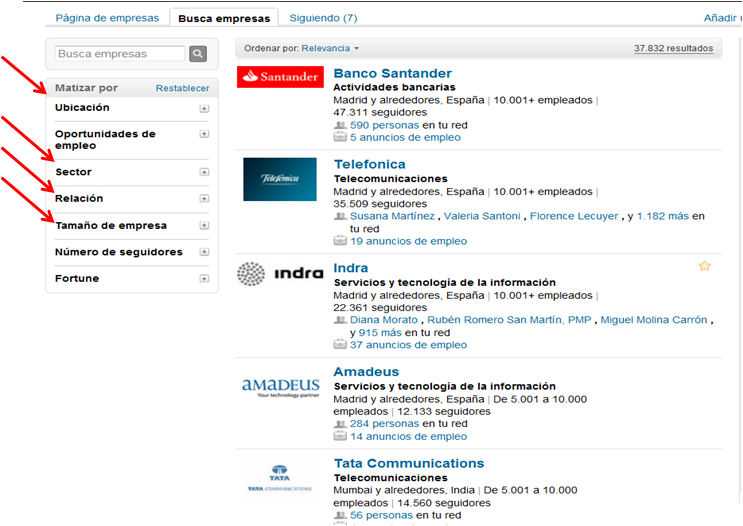This screenshot has width=743, height=526.
Task: Focus the Busca empresas search field
Action: coord(120,54)
